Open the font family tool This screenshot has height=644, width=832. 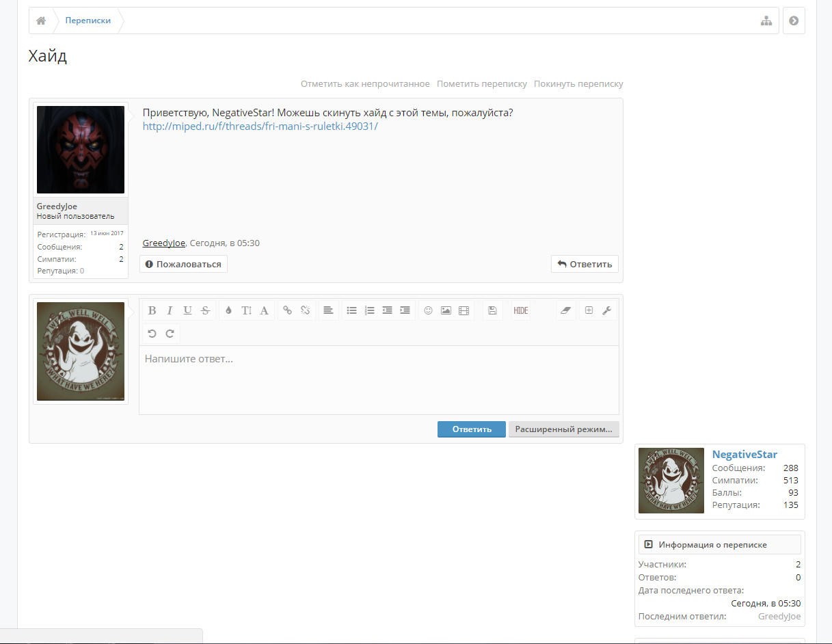tap(264, 310)
